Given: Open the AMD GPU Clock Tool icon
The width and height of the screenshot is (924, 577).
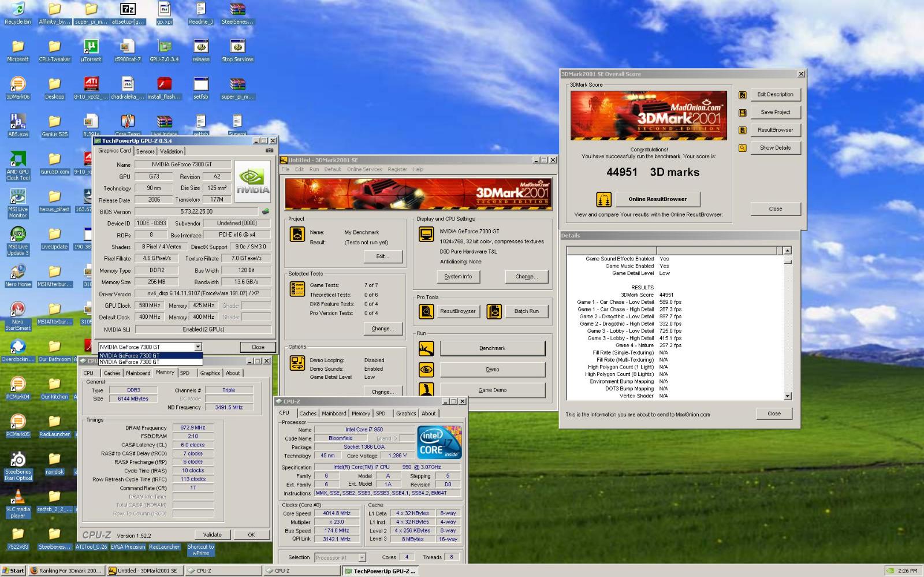Looking at the screenshot, I should (18, 167).
